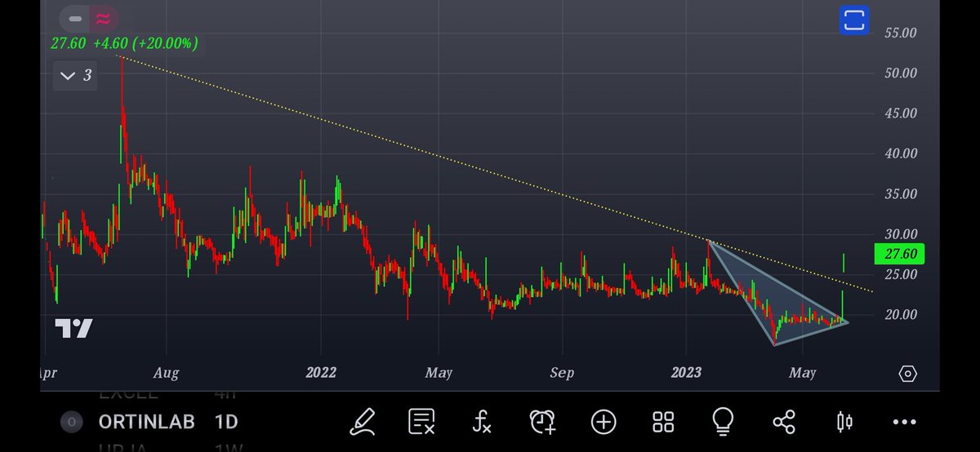Open the more options three-dots menu
The height and width of the screenshot is (452, 980).
(x=904, y=422)
